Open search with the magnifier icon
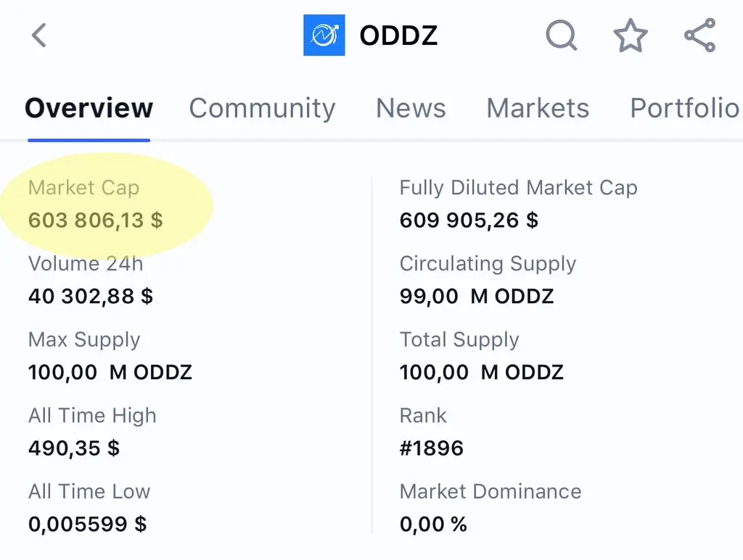Image resolution: width=743 pixels, height=560 pixels. tap(562, 35)
